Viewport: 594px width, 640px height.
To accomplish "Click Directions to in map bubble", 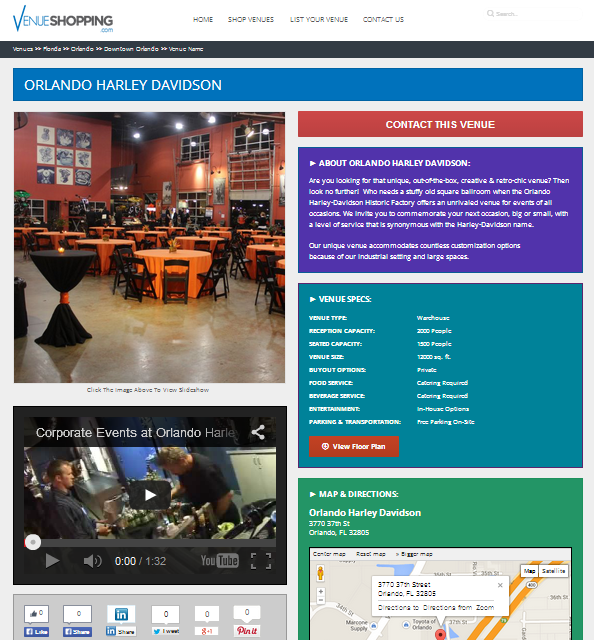I will point(398,607).
